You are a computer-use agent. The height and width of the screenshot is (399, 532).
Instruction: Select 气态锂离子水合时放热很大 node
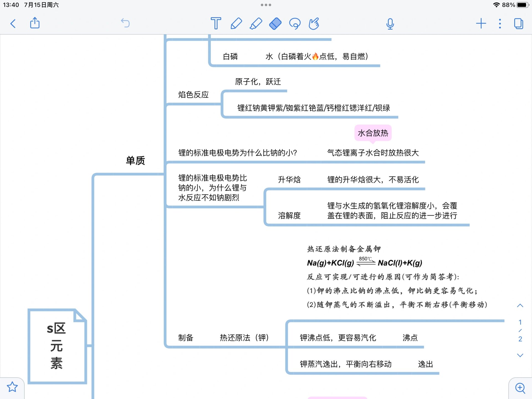[373, 153]
